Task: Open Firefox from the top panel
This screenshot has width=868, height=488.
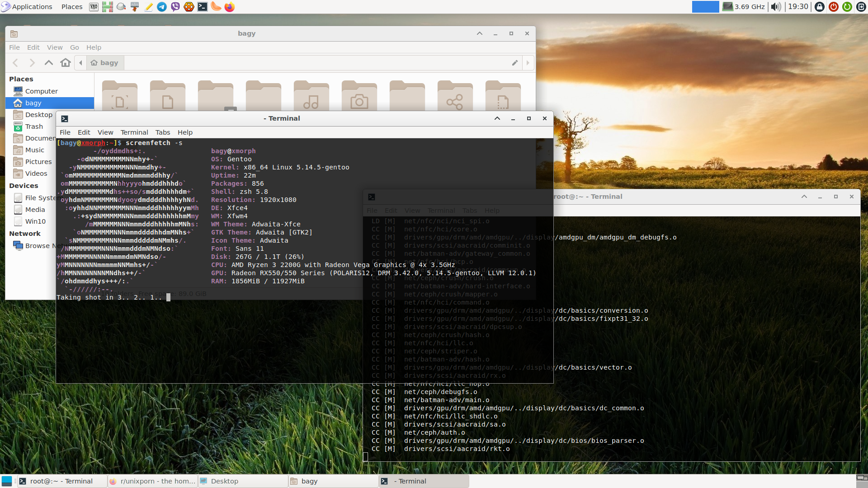Action: pyautogui.click(x=229, y=7)
